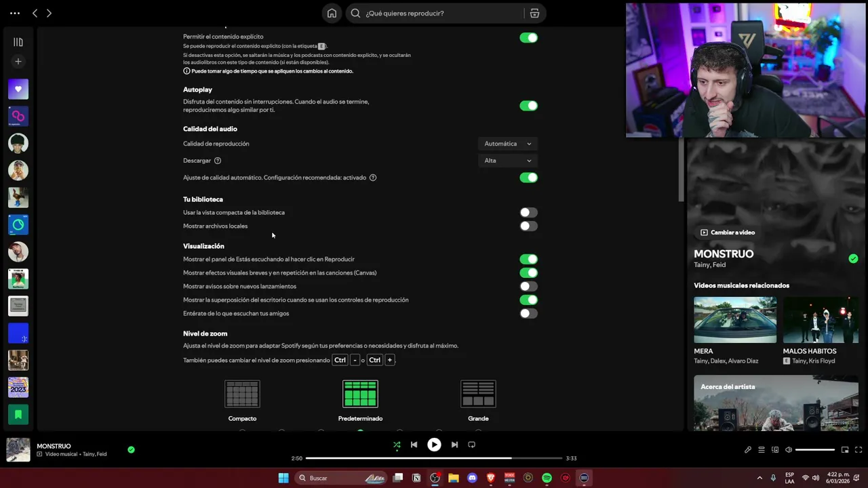Toggle shuffle in the player bar

click(397, 445)
